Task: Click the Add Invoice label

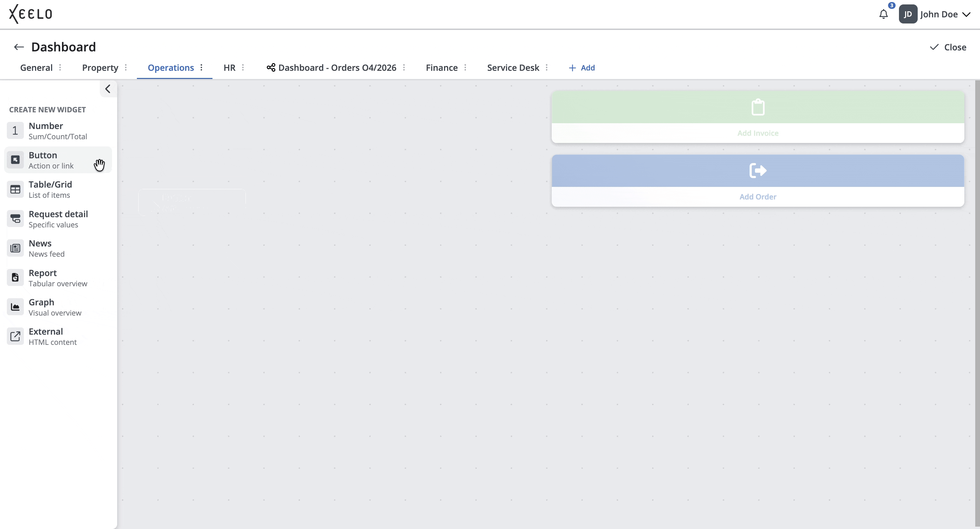Action: pyautogui.click(x=758, y=133)
